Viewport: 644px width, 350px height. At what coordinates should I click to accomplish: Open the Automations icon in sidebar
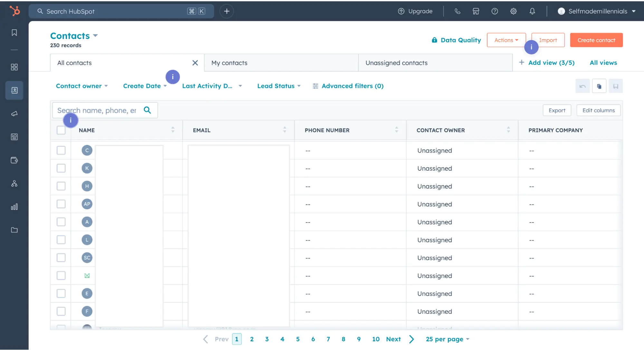click(x=14, y=184)
